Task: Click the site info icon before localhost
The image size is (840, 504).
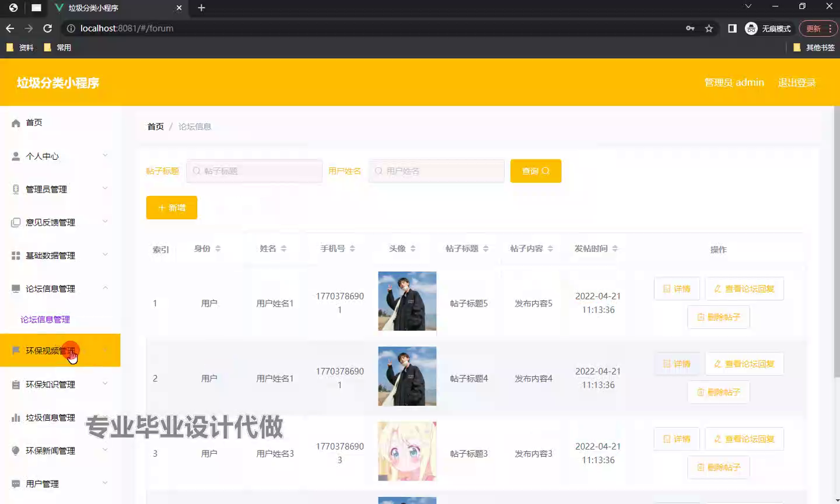Action: point(71,28)
